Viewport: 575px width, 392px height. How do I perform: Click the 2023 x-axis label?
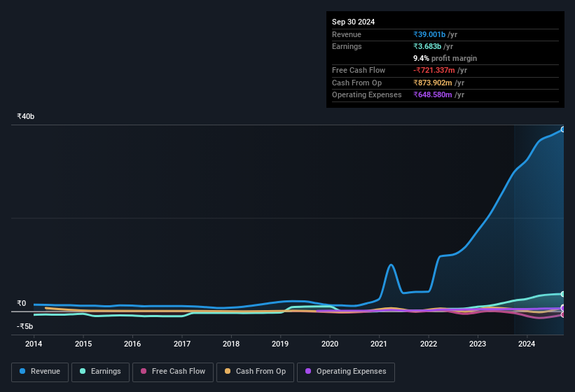(478, 344)
